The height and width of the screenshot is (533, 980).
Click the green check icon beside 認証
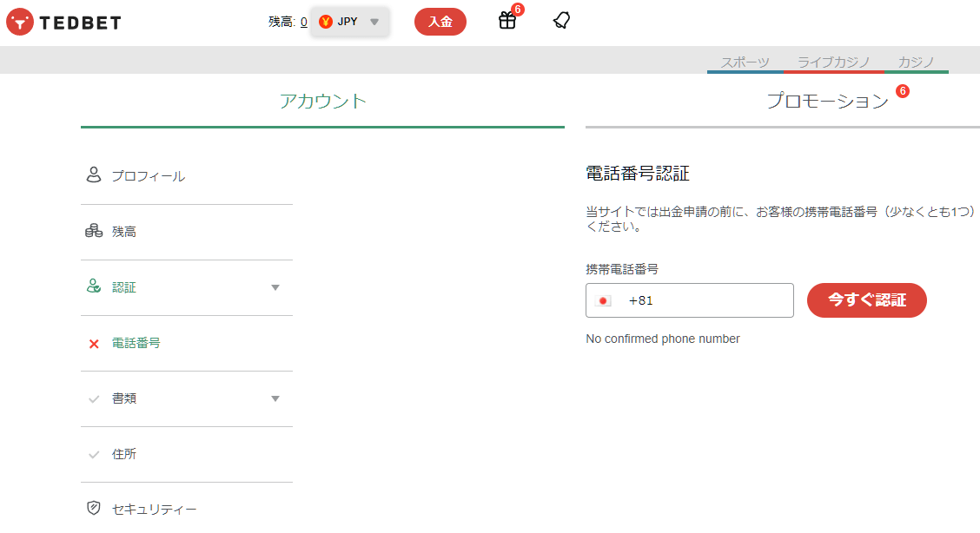tap(94, 286)
